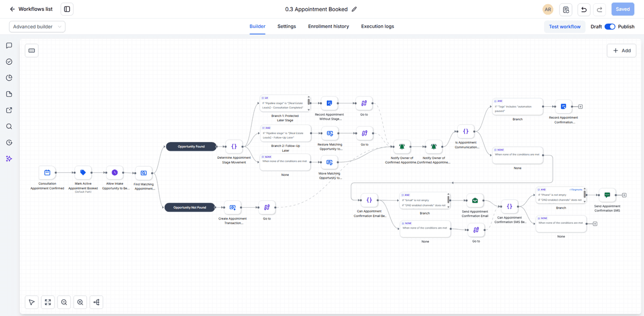Open the Advanced builder dropdown

coord(38,26)
